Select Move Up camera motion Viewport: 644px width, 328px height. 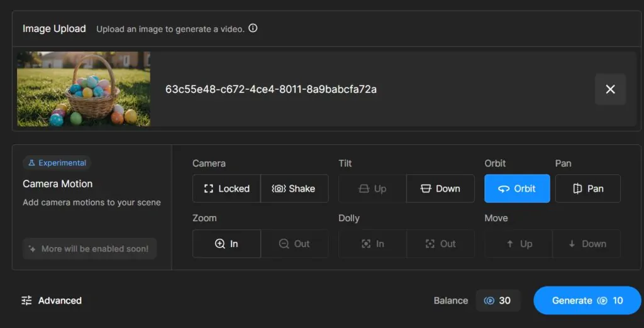point(518,244)
